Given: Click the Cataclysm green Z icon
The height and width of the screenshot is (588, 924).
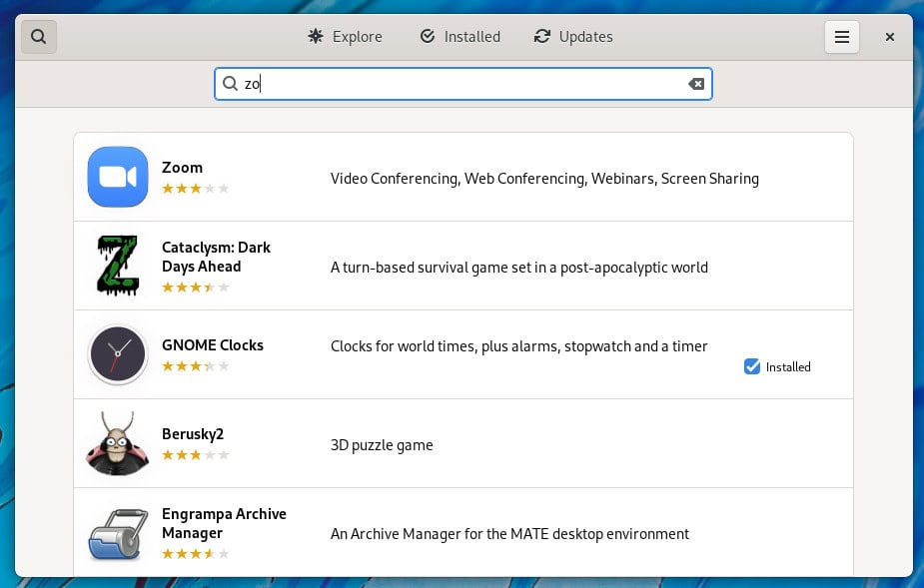Looking at the screenshot, I should coord(118,266).
